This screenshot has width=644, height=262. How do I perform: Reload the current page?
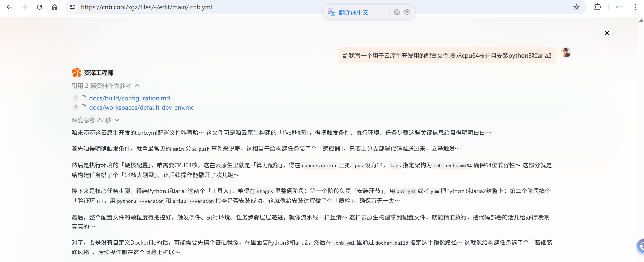[39, 7]
